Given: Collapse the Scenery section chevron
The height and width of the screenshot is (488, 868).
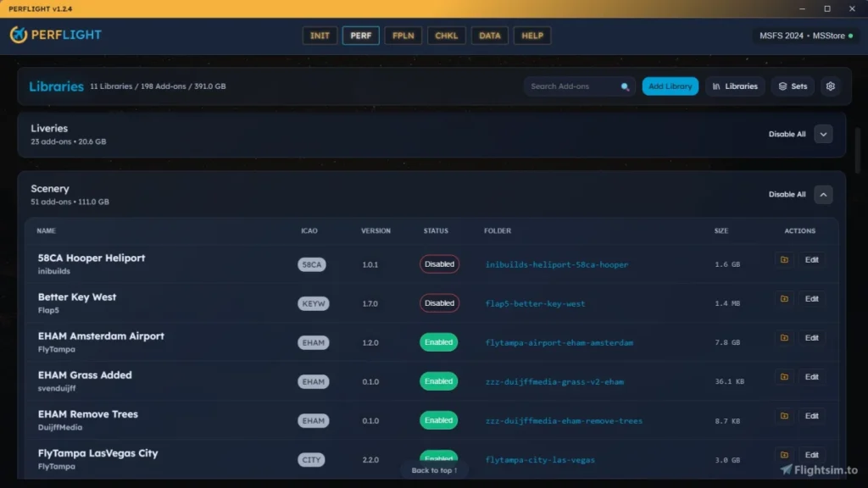Looking at the screenshot, I should coord(823,194).
